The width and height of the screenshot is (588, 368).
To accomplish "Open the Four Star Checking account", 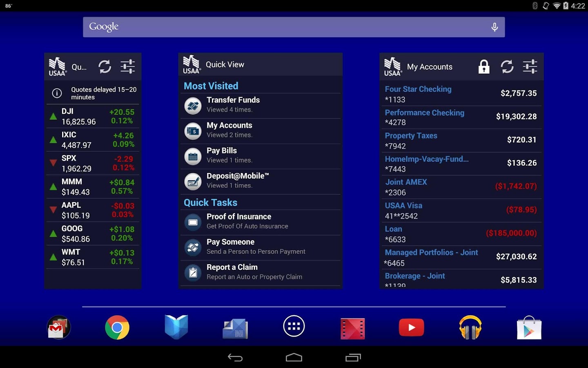I will 461,94.
